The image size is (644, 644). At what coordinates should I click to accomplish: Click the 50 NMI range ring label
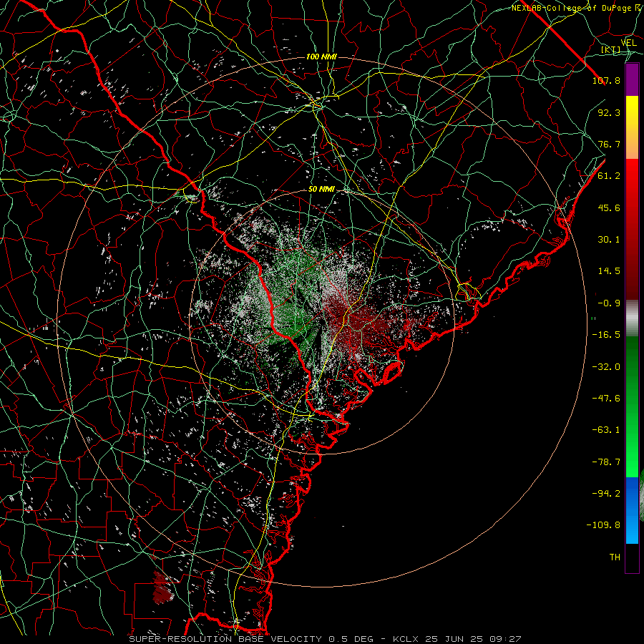(321, 190)
